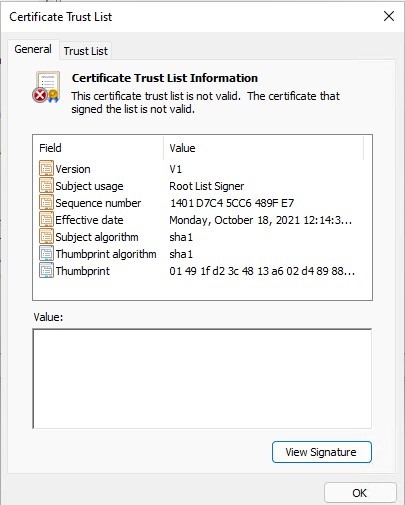Click the Thumbprint field icon

click(x=46, y=270)
